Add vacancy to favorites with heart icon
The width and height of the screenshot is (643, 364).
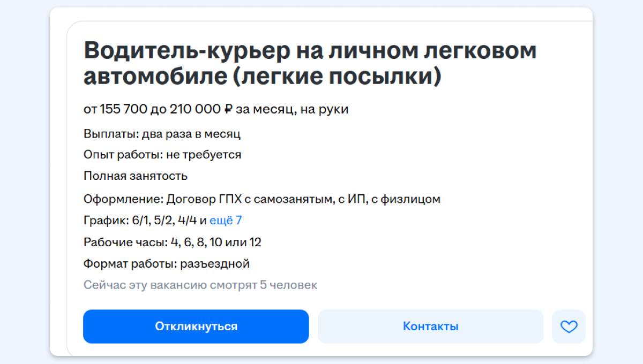tap(569, 327)
